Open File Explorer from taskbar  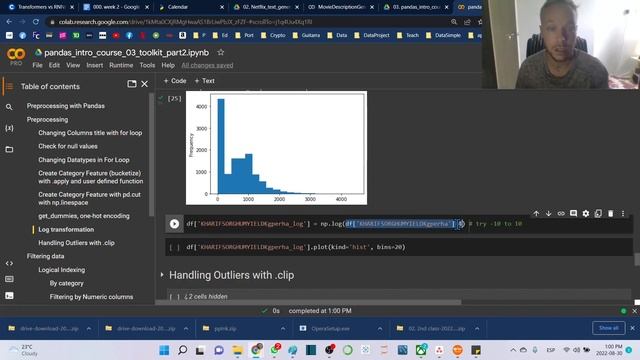pyautogui.click(x=237, y=350)
